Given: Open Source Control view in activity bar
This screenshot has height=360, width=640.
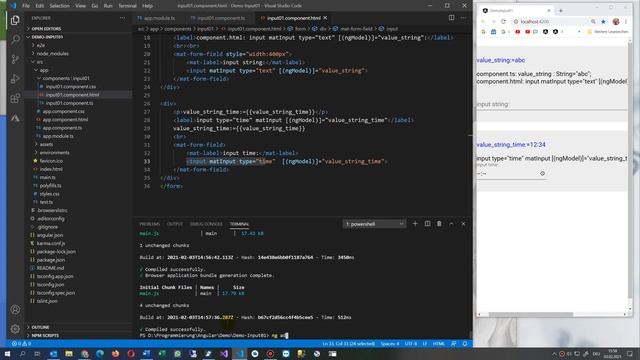Looking at the screenshot, I should tap(15, 59).
